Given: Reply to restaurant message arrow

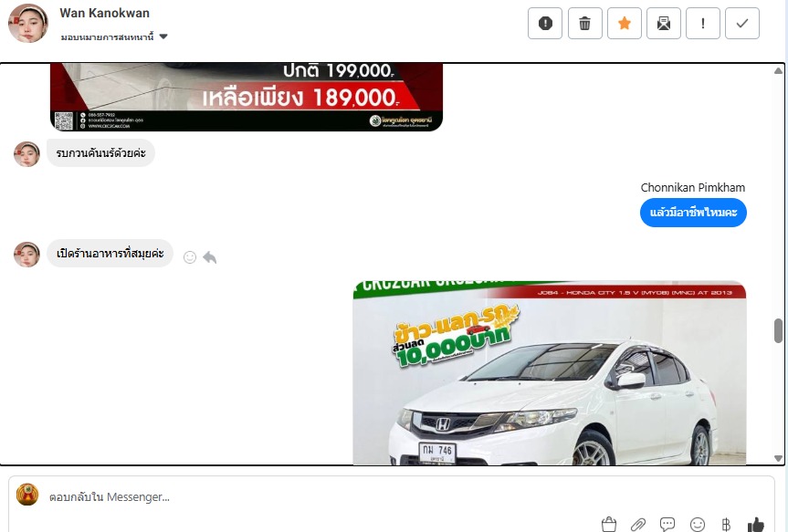Looking at the screenshot, I should [210, 257].
